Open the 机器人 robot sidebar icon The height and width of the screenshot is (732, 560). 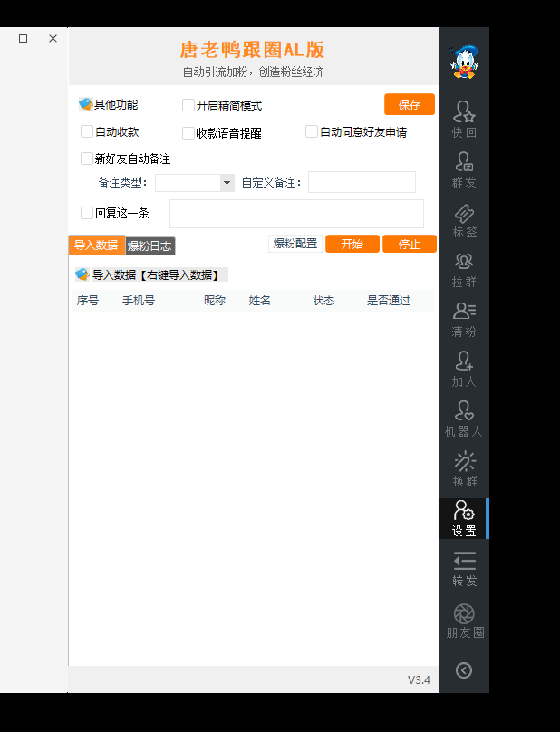pyautogui.click(x=464, y=419)
